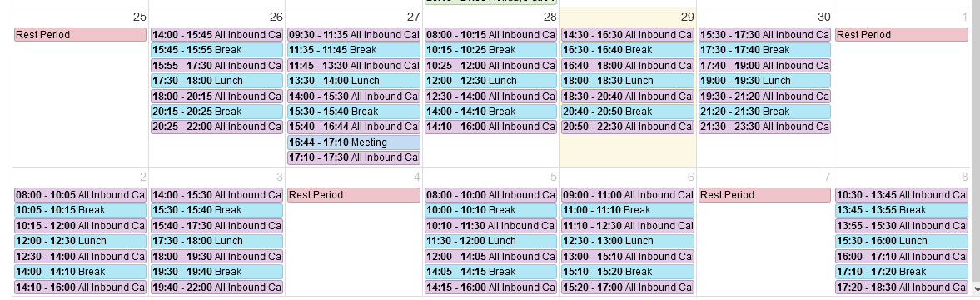
Task: Select 17:30 - 18:00 Lunch on the 26th
Action: click(x=216, y=81)
